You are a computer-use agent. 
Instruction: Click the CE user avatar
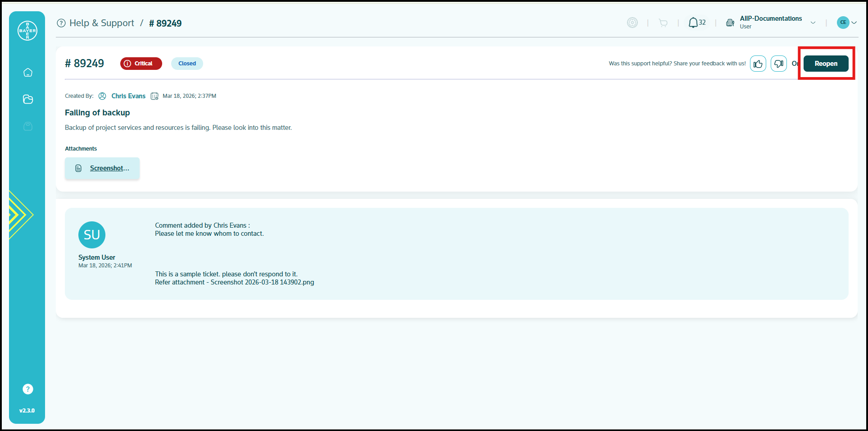[x=843, y=23]
